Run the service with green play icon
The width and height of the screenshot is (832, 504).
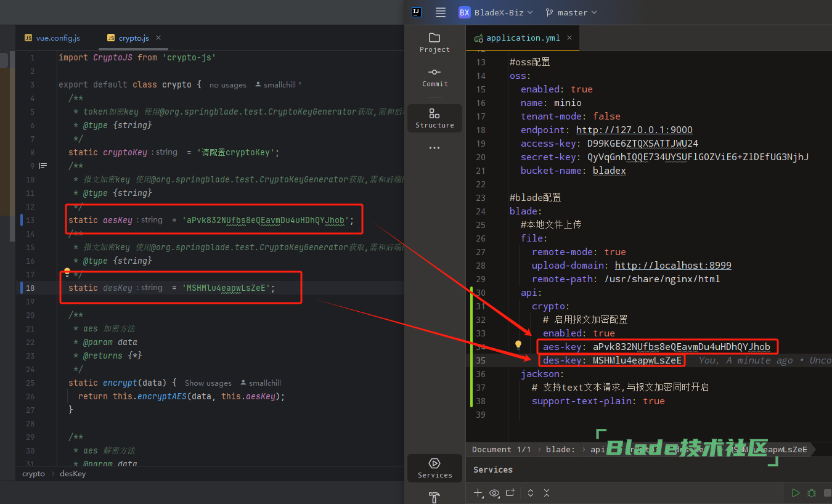coord(796,493)
